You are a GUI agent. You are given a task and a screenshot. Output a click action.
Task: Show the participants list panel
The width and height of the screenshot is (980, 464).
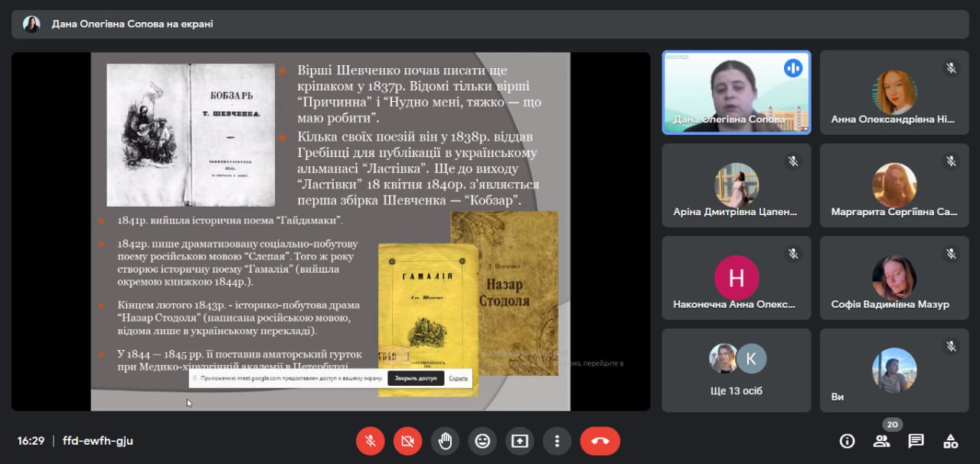pyautogui.click(x=882, y=441)
